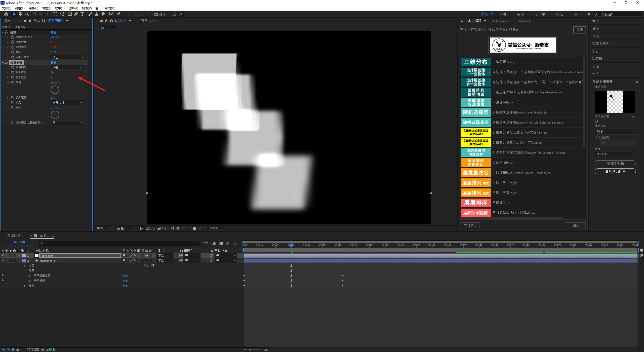This screenshot has height=352, width=644.
Task: Select the Zoom magnifier tool
Action: tap(27, 14)
